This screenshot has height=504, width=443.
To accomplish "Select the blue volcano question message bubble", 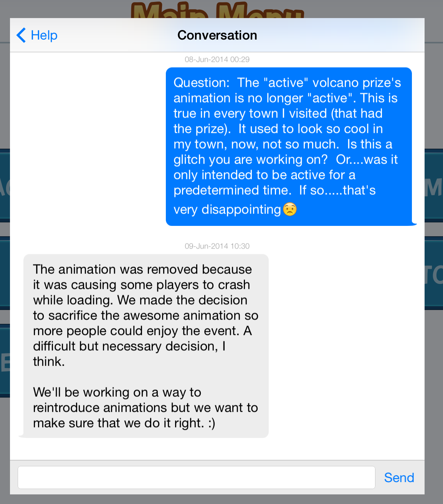I will pyautogui.click(x=289, y=146).
